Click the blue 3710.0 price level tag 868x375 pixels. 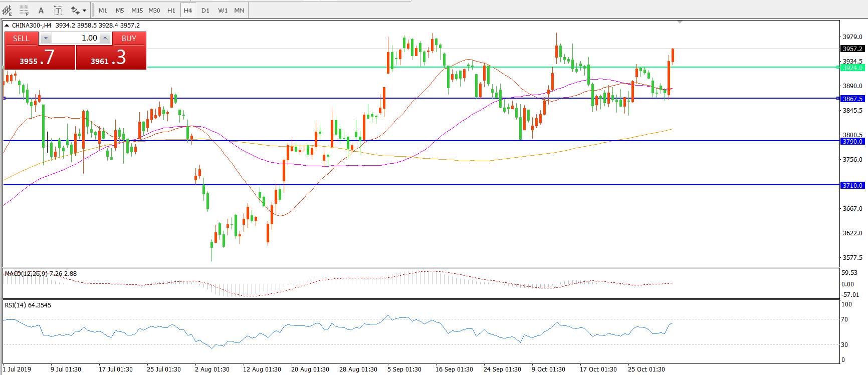click(x=852, y=185)
